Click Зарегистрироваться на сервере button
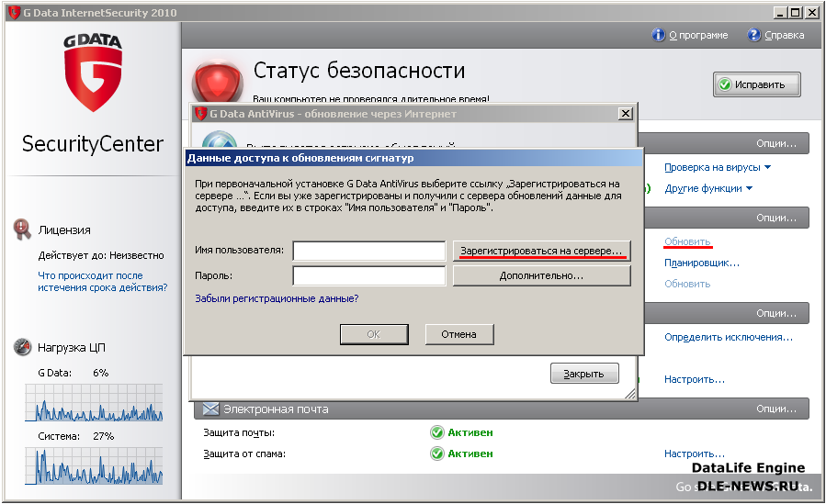Screen dimensions: 826x504 tap(541, 251)
